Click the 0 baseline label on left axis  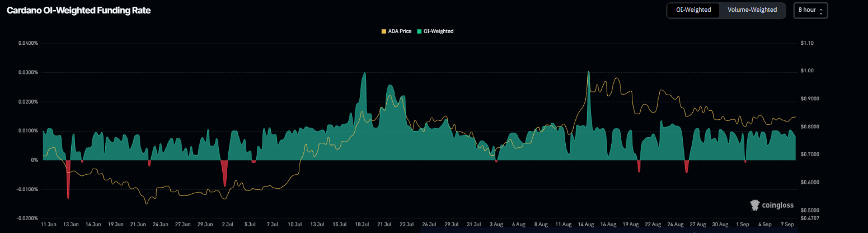(x=35, y=160)
